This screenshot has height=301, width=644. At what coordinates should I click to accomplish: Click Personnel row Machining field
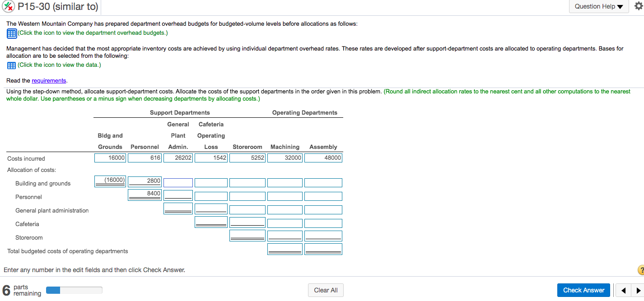(285, 196)
